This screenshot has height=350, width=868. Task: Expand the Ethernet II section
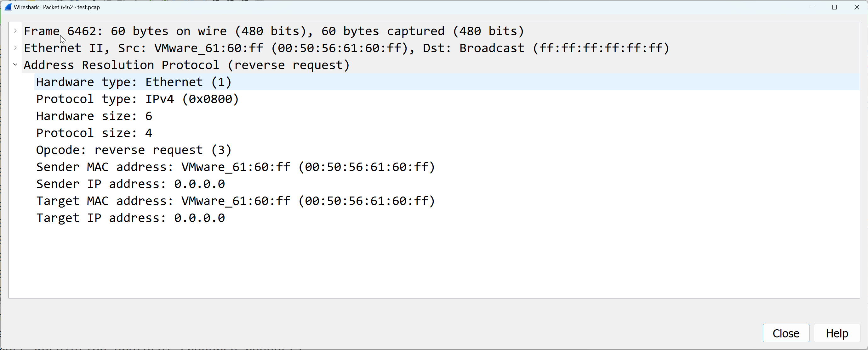pos(15,48)
